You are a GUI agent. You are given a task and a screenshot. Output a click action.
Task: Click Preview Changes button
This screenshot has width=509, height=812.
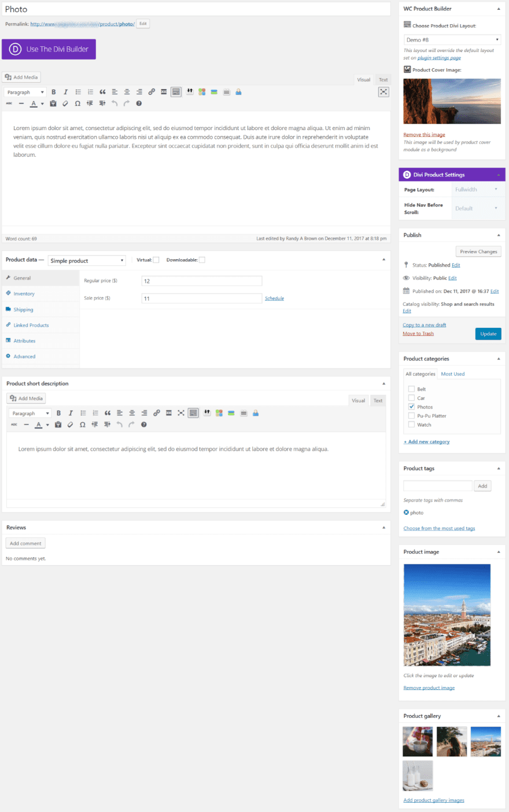click(x=479, y=252)
